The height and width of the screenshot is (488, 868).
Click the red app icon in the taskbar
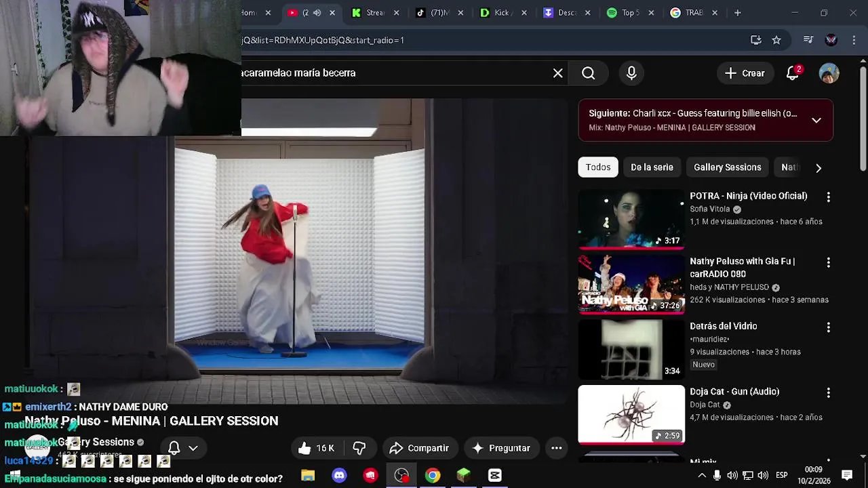[x=370, y=476]
